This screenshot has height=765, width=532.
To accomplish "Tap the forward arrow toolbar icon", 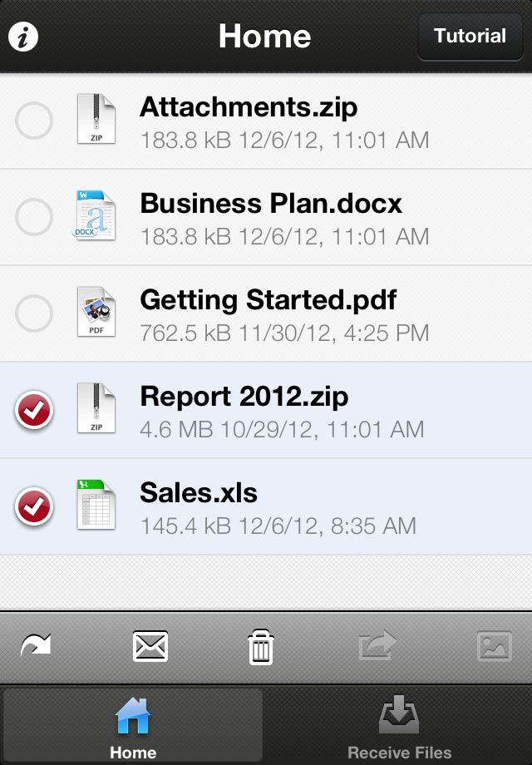I will pyautogui.click(x=36, y=645).
